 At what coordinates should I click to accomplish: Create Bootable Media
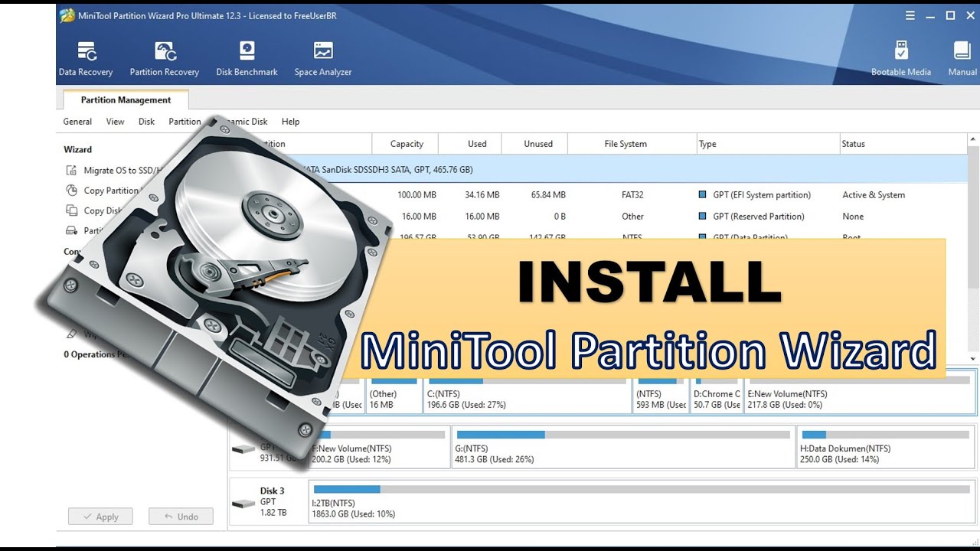pos(901,60)
